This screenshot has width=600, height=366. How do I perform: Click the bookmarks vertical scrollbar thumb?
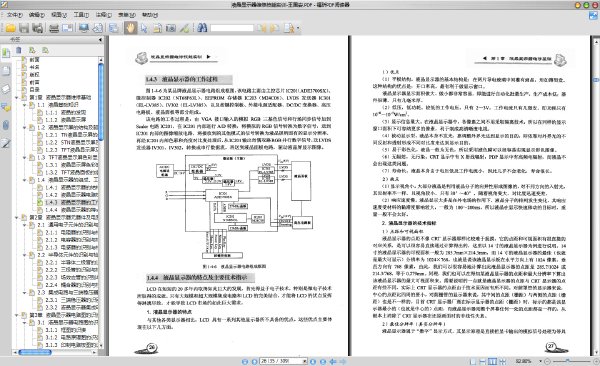101,102
